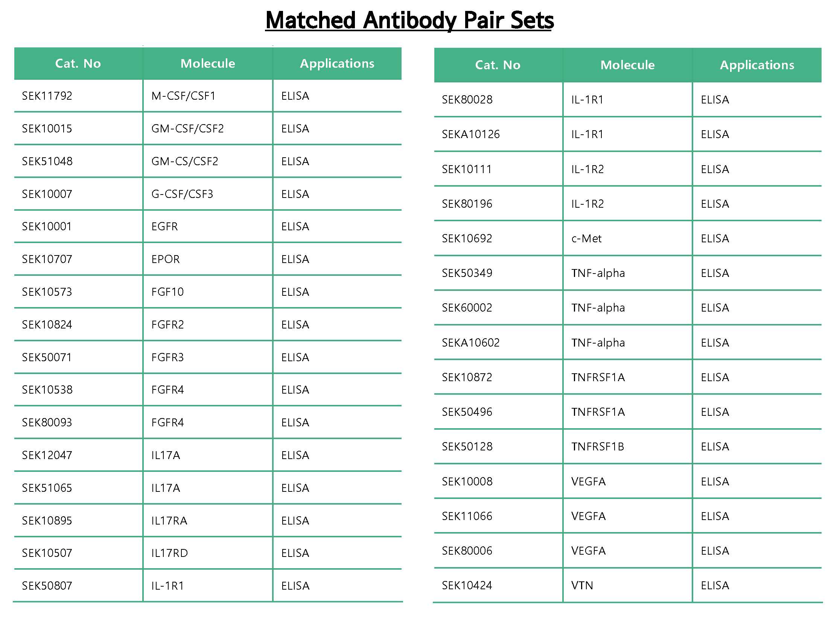Click ELISA application for SEK10424
This screenshot has height=622, width=840.
(x=715, y=586)
